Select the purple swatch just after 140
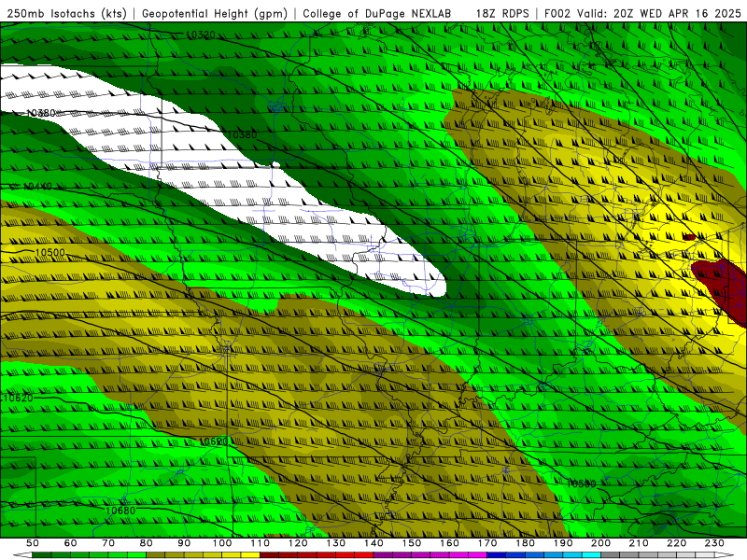Viewport: 747px width, 560px height. (x=383, y=555)
